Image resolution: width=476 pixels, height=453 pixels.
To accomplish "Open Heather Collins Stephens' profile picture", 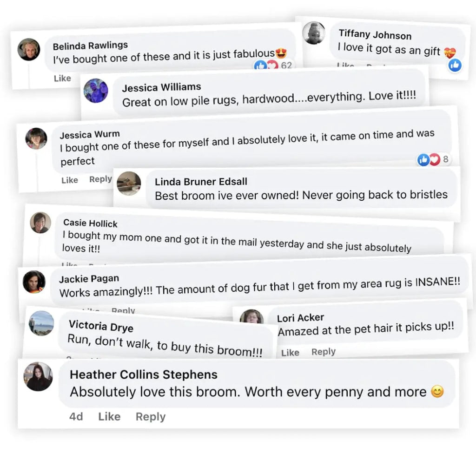I will (39, 376).
